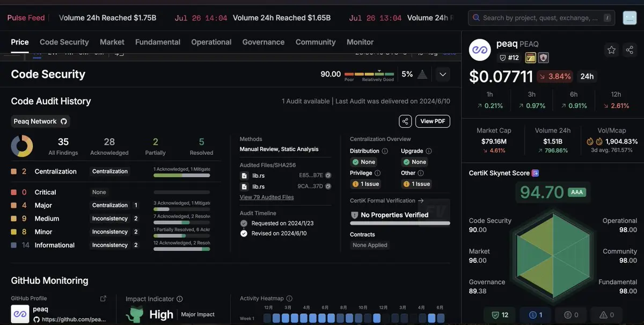Copy hash 9CA...37D
Image resolution: width=644 pixels, height=325 pixels.
328,186
